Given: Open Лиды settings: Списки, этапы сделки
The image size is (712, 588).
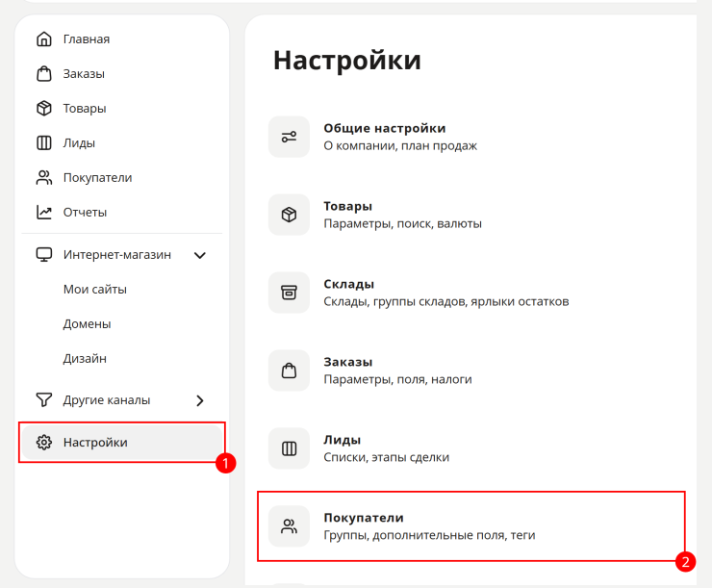Looking at the screenshot, I should [x=472, y=448].
